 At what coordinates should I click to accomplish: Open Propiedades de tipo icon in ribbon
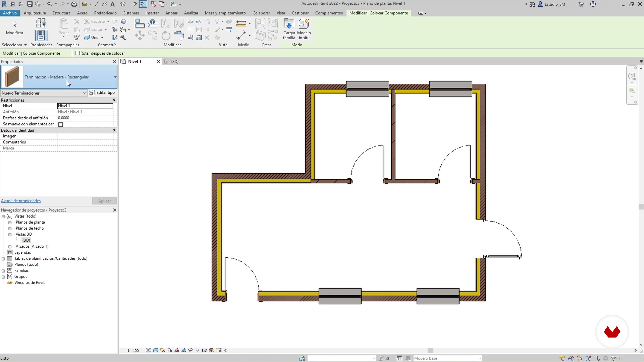41,23
